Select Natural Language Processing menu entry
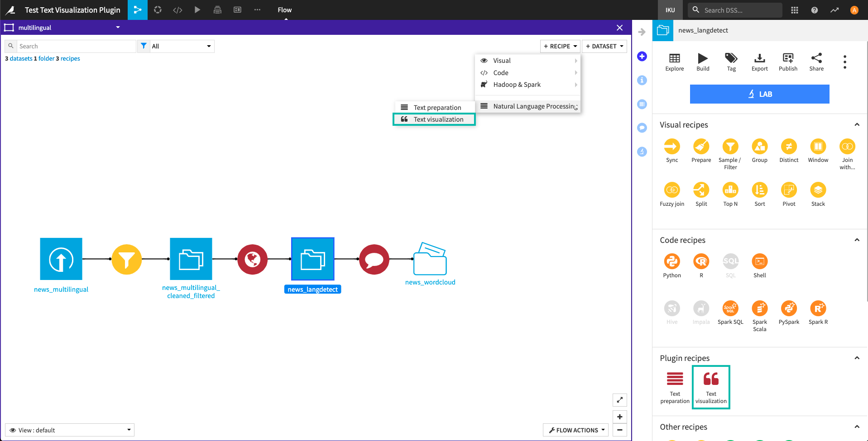Image resolution: width=868 pixels, height=441 pixels. point(528,106)
